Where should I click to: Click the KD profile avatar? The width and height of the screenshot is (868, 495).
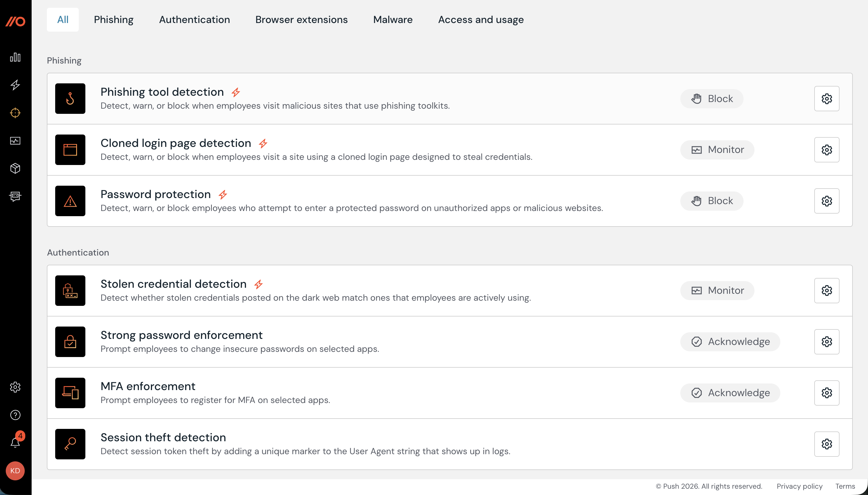click(15, 471)
